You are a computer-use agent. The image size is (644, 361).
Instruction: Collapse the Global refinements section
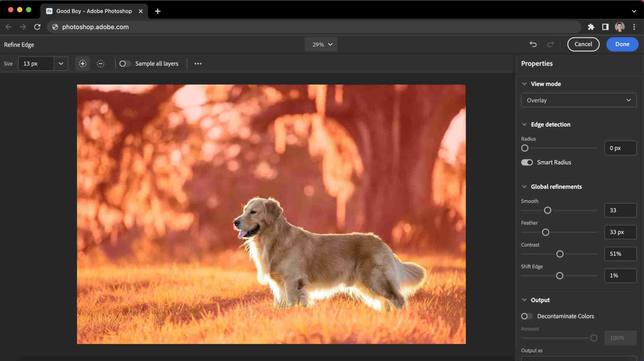tap(524, 187)
